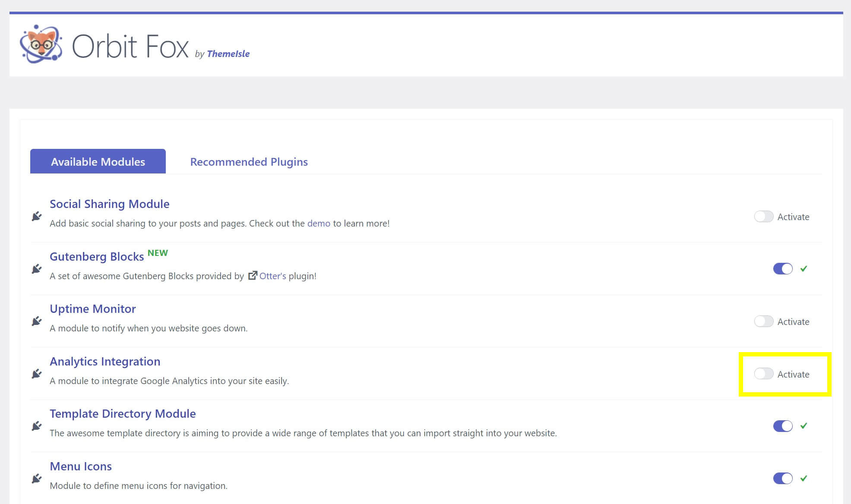The image size is (851, 504).
Task: Click the Orbit Fox title text
Action: click(130, 46)
